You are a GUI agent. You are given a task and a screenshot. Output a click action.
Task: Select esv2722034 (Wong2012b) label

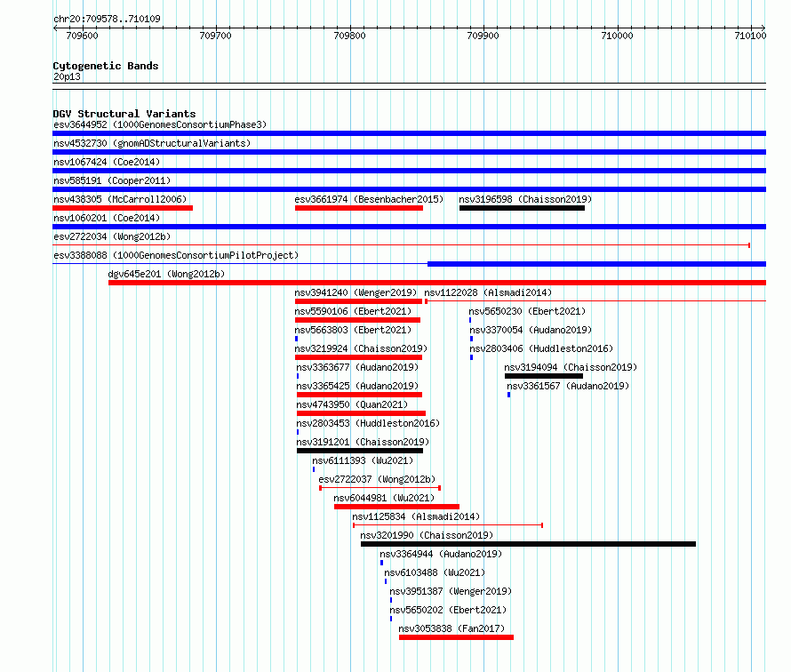pos(112,236)
